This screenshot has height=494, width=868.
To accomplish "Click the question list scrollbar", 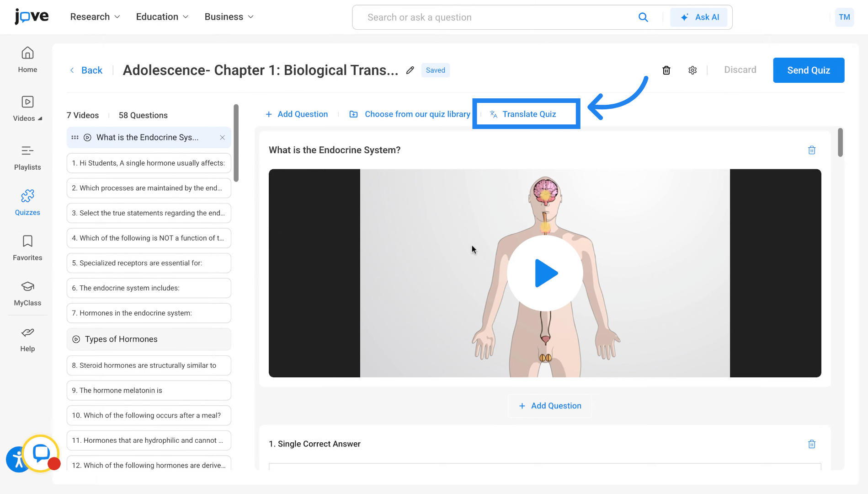I will tap(236, 143).
